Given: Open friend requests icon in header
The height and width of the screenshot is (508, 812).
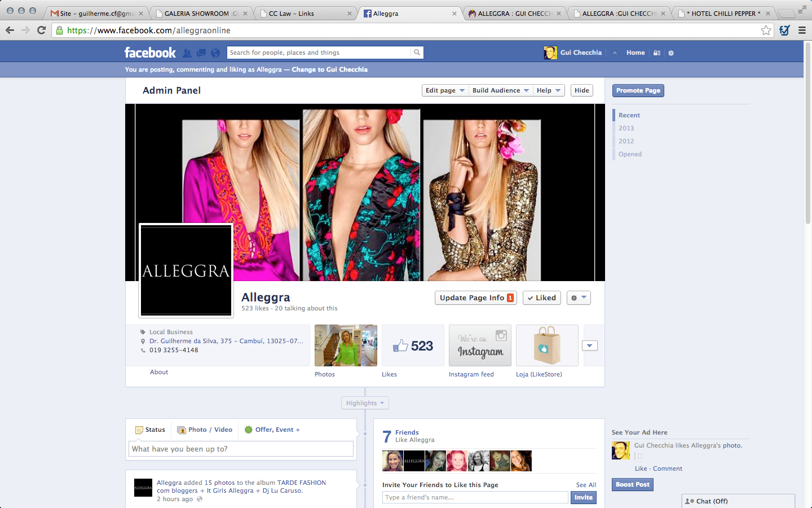Looking at the screenshot, I should click(187, 53).
